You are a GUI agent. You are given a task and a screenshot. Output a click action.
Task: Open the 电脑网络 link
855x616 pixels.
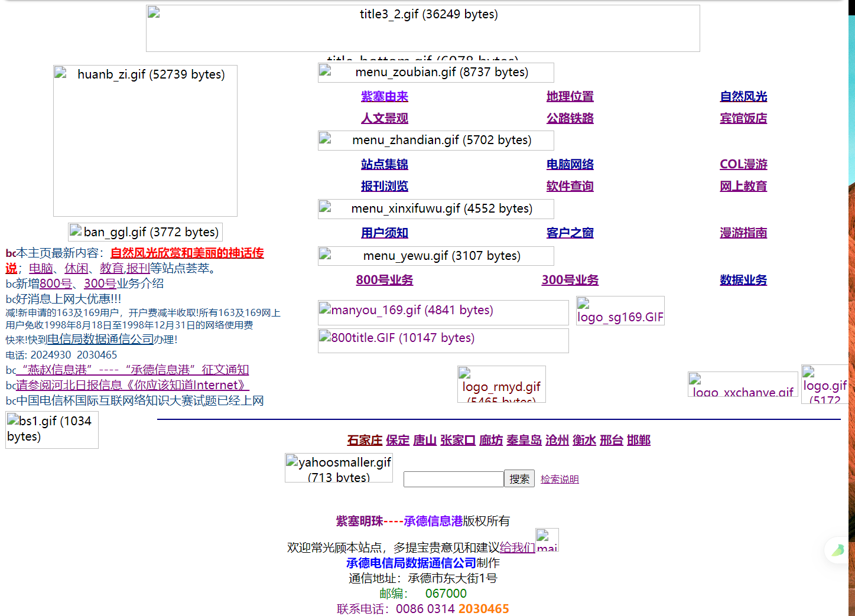(570, 164)
